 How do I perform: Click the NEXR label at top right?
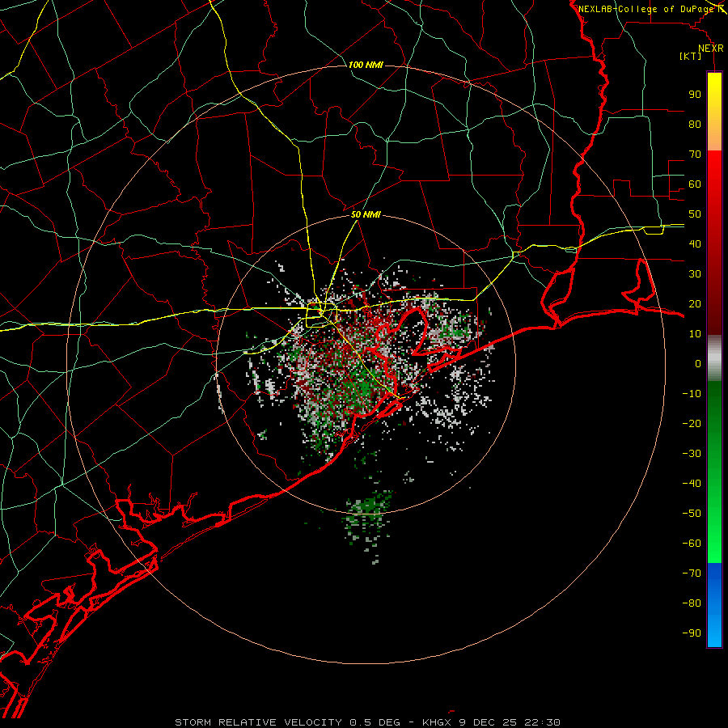(711, 49)
